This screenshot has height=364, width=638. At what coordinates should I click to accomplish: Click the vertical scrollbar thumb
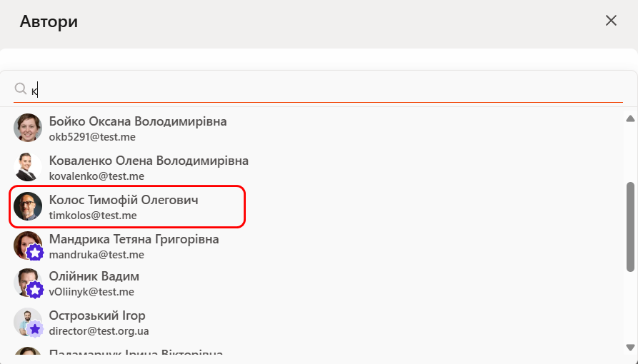coord(630,226)
